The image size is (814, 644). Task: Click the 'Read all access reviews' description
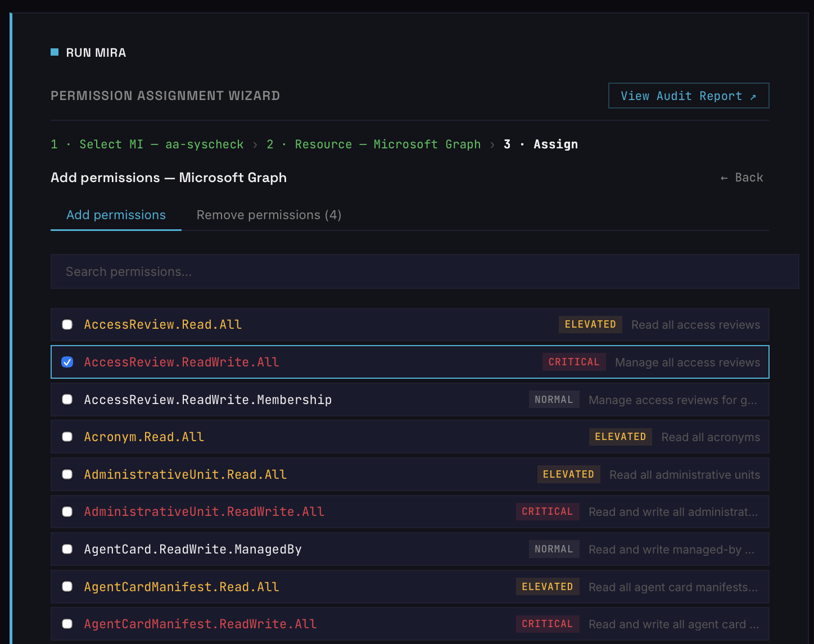point(695,325)
